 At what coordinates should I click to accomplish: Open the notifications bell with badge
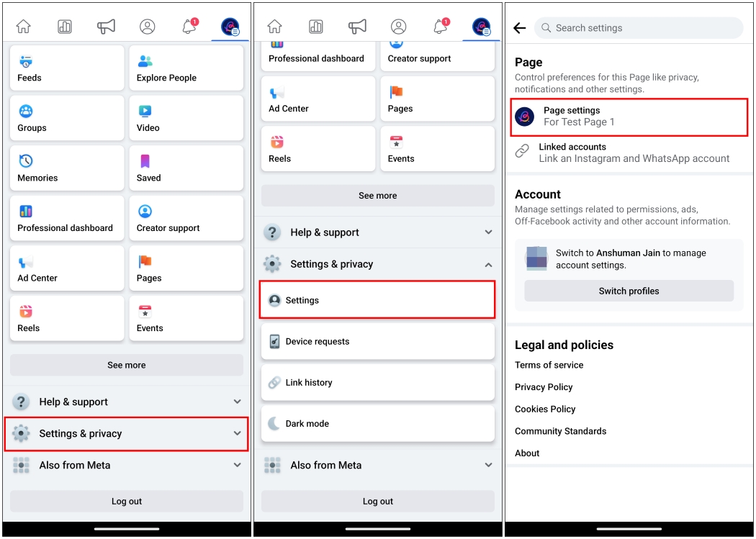point(189,26)
